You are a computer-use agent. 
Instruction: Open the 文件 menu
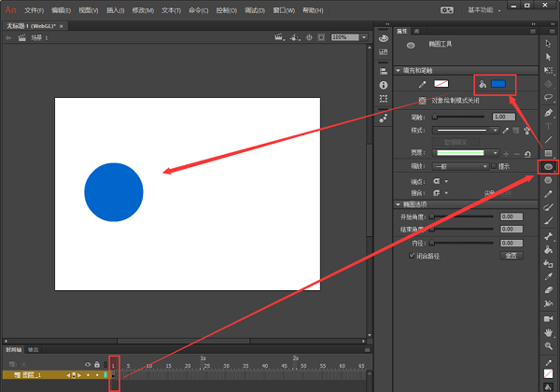point(34,9)
